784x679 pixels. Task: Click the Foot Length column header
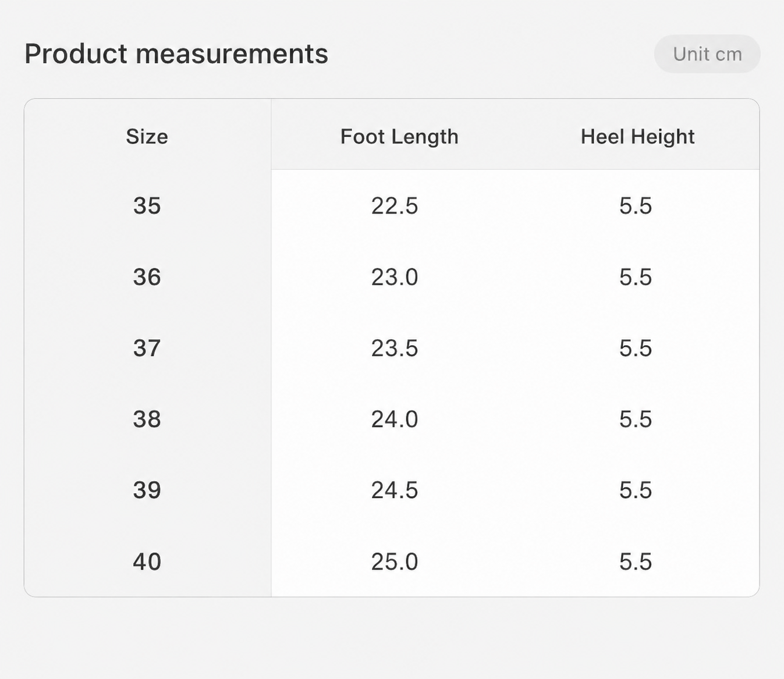click(x=399, y=137)
